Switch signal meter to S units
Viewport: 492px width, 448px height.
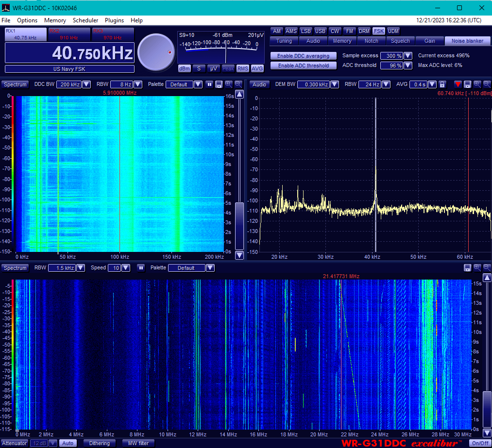(199, 68)
